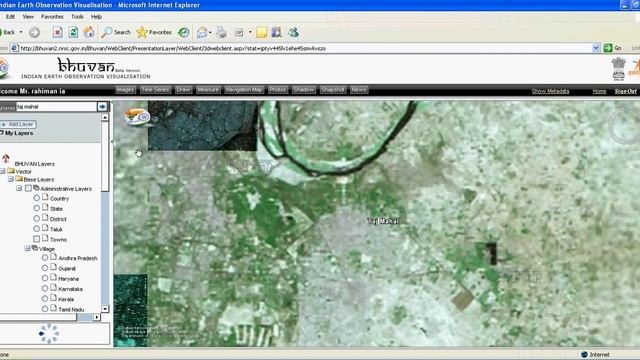Select the Karnataka village radio button
The height and width of the screenshot is (360, 640).
[45, 288]
